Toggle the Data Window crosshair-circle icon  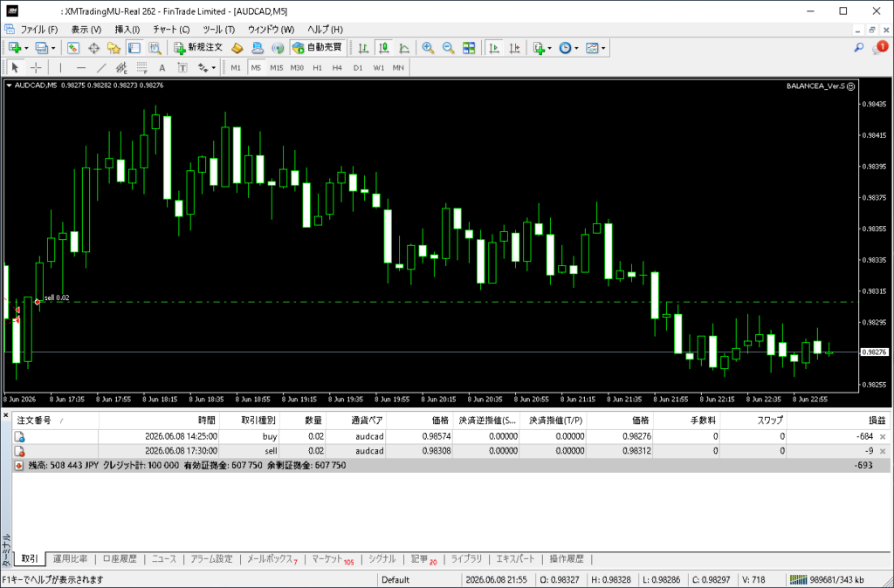click(93, 49)
